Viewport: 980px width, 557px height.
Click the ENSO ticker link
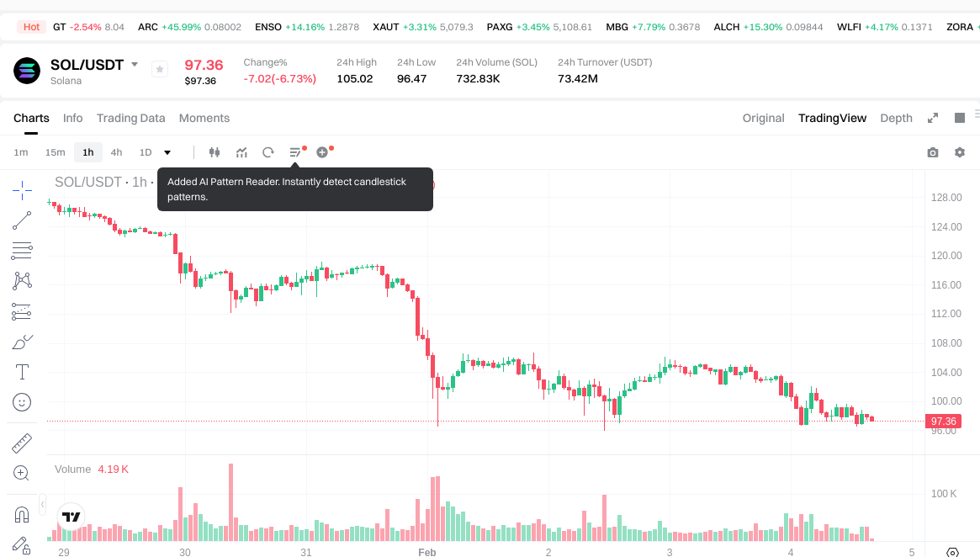pyautogui.click(x=268, y=27)
